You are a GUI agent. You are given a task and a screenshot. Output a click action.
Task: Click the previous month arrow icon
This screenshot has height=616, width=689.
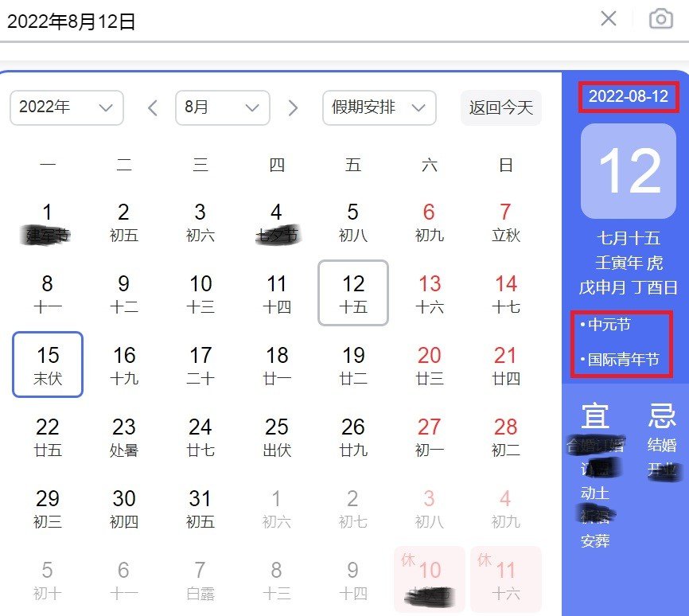[152, 107]
